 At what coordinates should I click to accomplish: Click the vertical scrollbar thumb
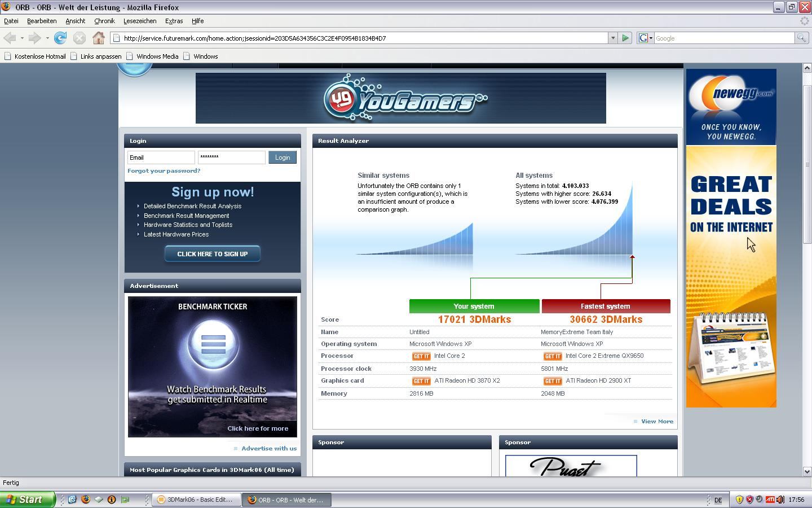point(807,164)
